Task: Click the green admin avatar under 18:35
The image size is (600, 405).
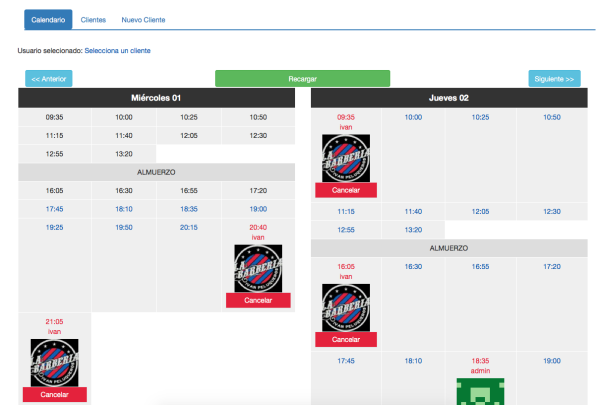Action: [x=480, y=392]
